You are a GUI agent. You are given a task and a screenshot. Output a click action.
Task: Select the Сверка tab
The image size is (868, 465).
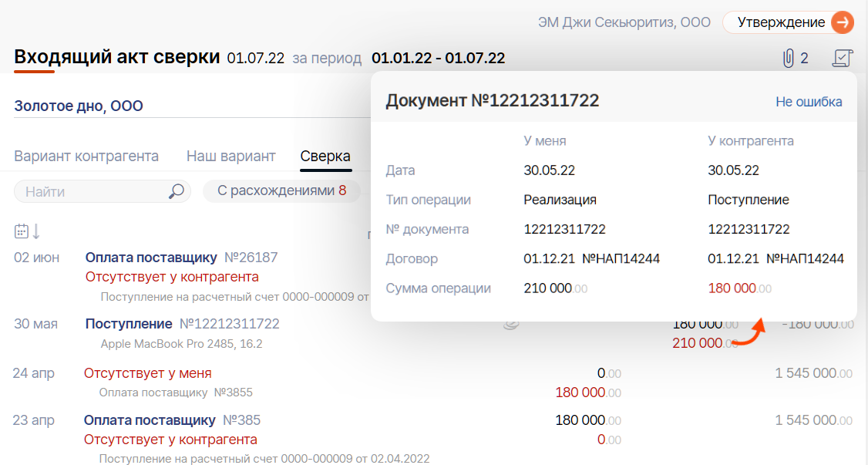[325, 157]
